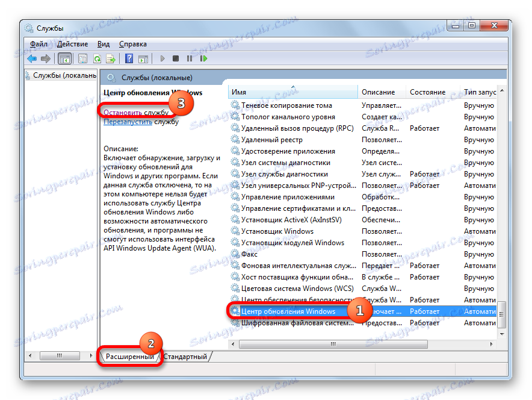Click vertical scrollbar thumb in services list
Image resolution: width=532 pixels, height=400 pixels.
(x=502, y=314)
